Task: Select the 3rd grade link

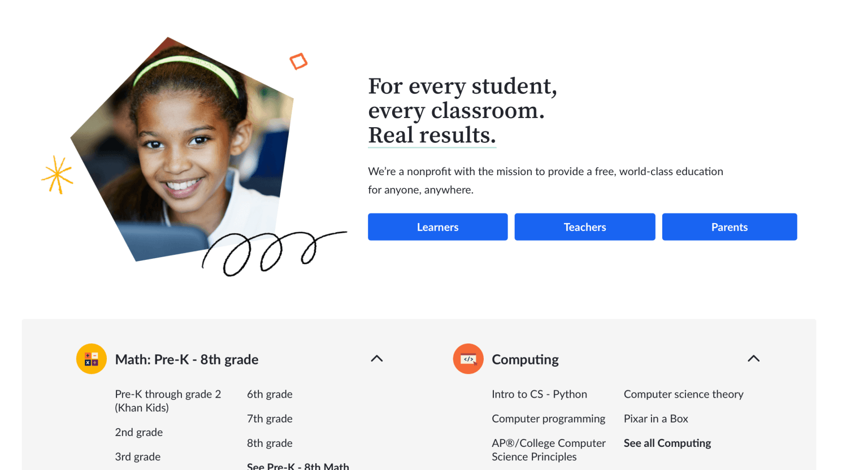Action: coord(137,457)
